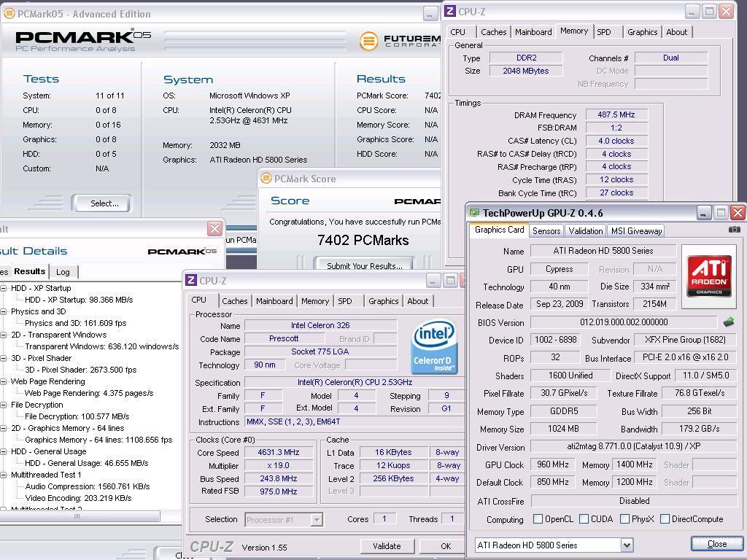Click the front CPU-Z window title icon
This screenshot has width=747, height=560.
[x=191, y=281]
